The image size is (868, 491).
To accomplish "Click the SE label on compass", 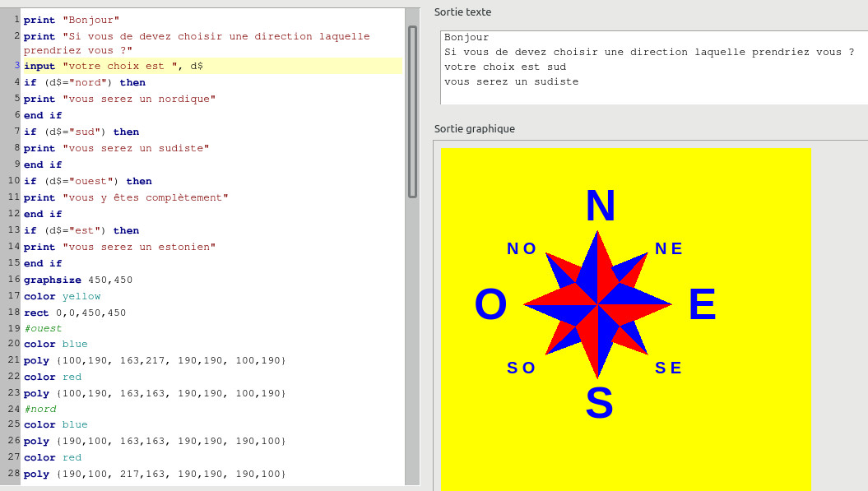I will tap(668, 368).
